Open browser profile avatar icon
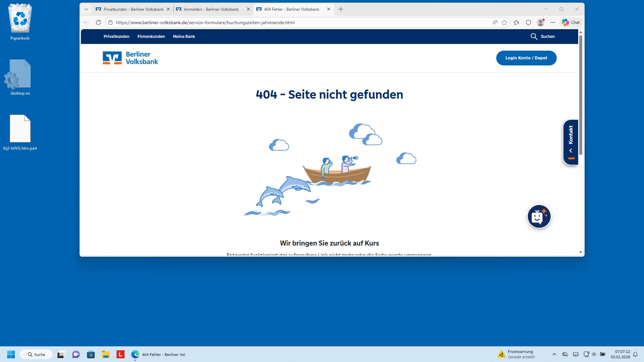 tap(540, 22)
